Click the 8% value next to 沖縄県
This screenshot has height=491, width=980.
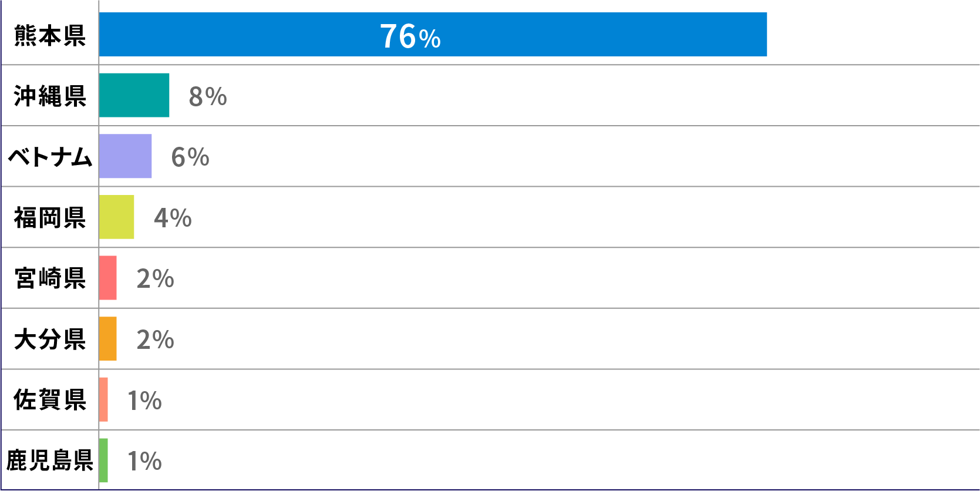208,97
